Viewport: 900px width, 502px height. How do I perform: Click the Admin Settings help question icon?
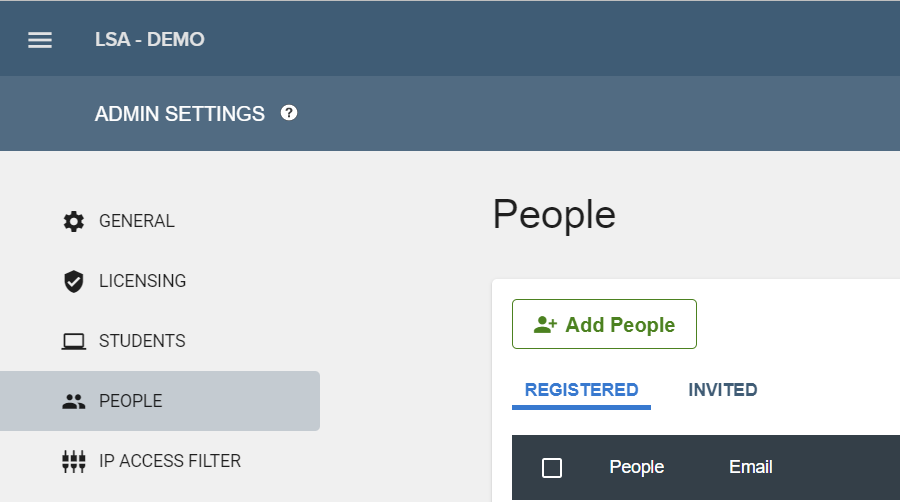(x=289, y=113)
